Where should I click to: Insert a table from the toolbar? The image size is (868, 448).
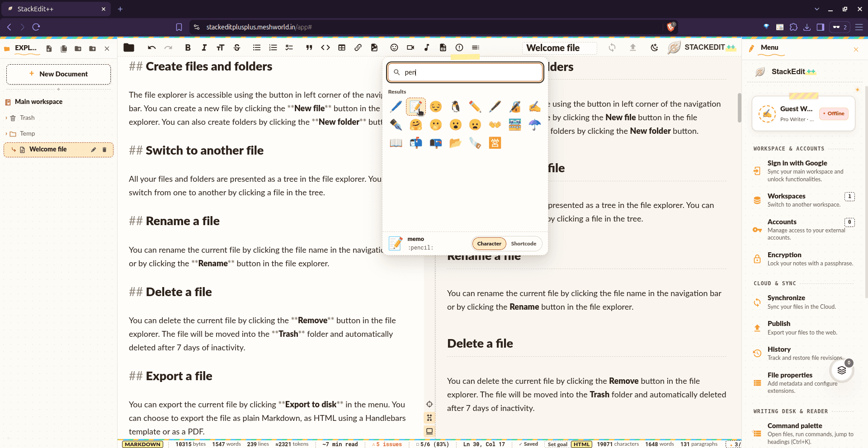[342, 47]
